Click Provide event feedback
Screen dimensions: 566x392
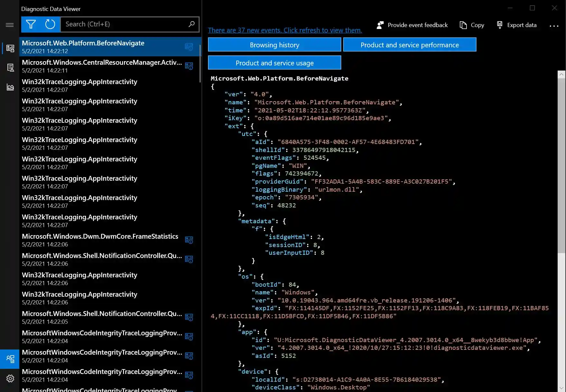coord(412,25)
